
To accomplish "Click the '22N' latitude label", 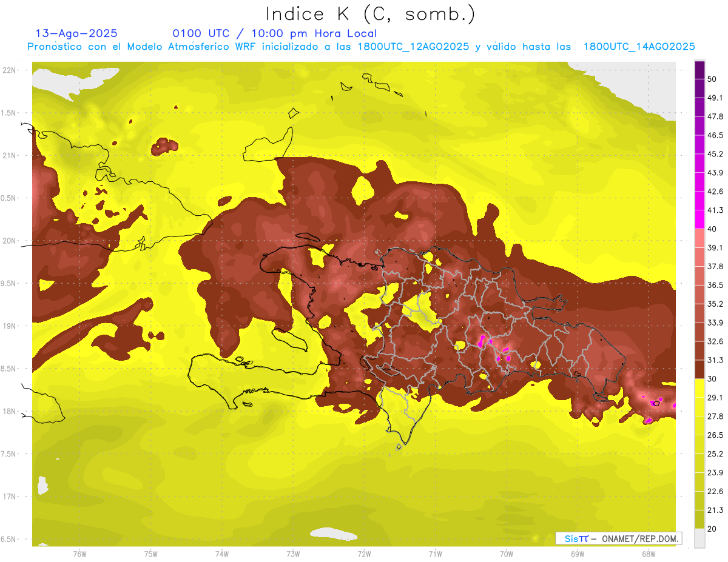I will 9,70.
